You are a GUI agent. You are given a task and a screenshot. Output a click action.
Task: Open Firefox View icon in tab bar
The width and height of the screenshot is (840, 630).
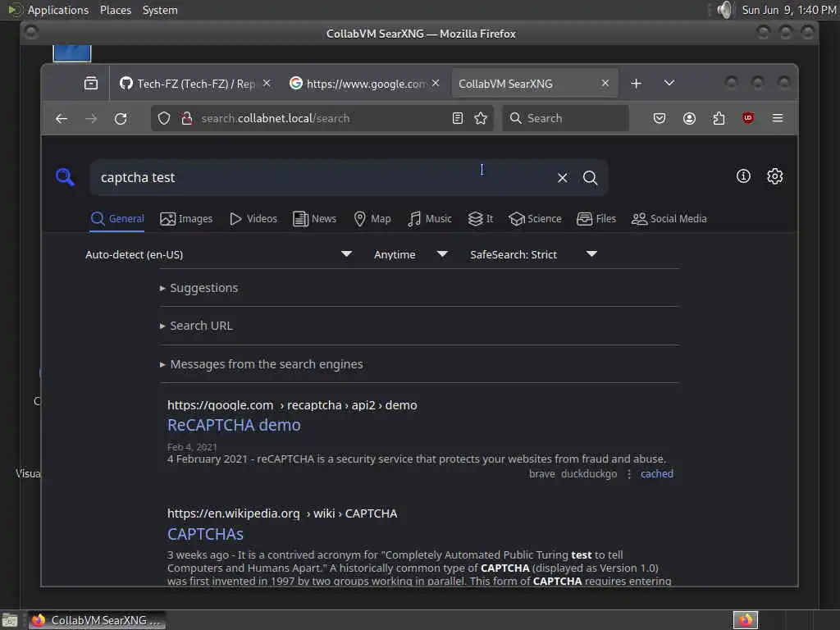tap(91, 83)
